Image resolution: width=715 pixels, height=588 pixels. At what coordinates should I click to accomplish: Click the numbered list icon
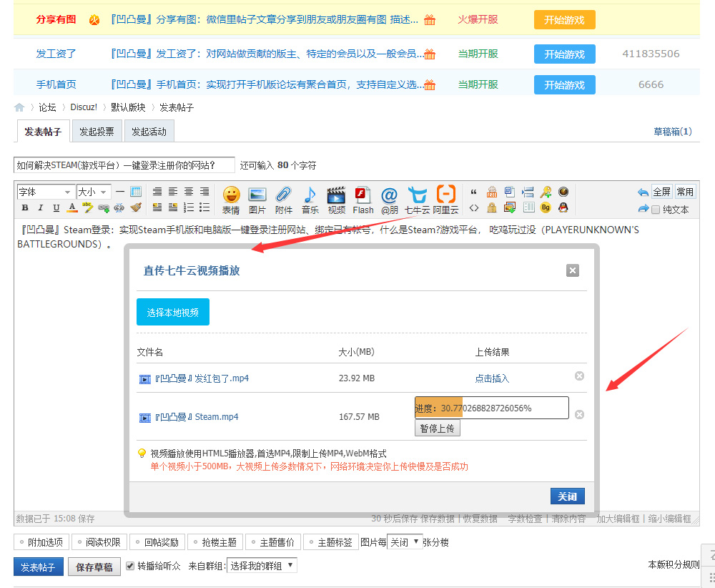click(189, 207)
